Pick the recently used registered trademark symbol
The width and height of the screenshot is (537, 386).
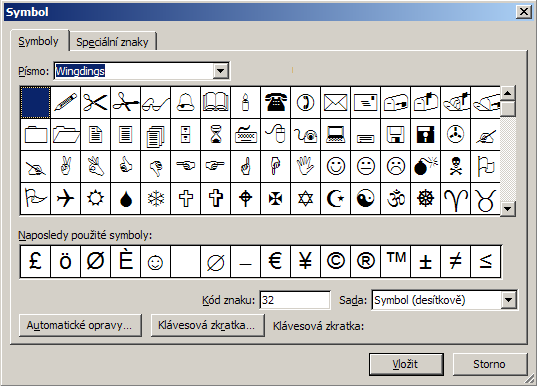[x=365, y=261]
